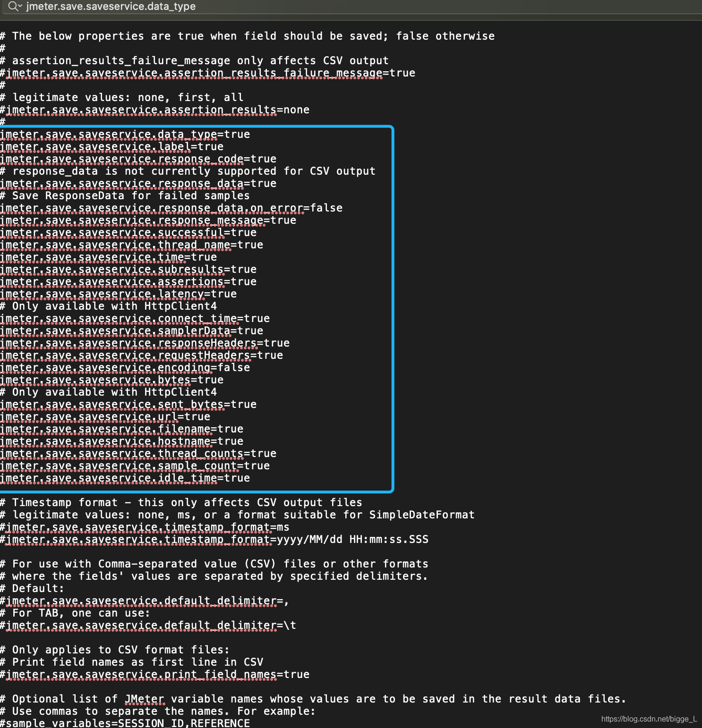Click the commented print_field_names=true line
The width and height of the screenshot is (702, 728).
tap(155, 675)
